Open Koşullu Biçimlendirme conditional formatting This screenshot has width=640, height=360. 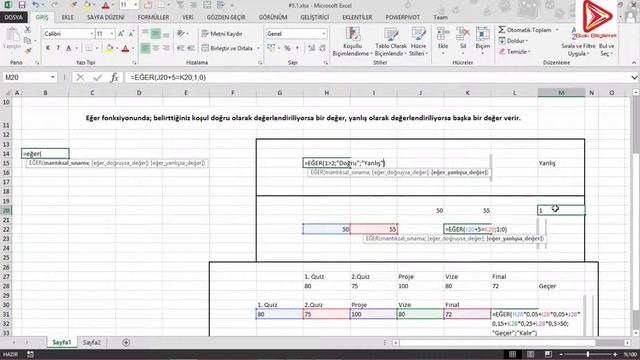click(x=351, y=42)
